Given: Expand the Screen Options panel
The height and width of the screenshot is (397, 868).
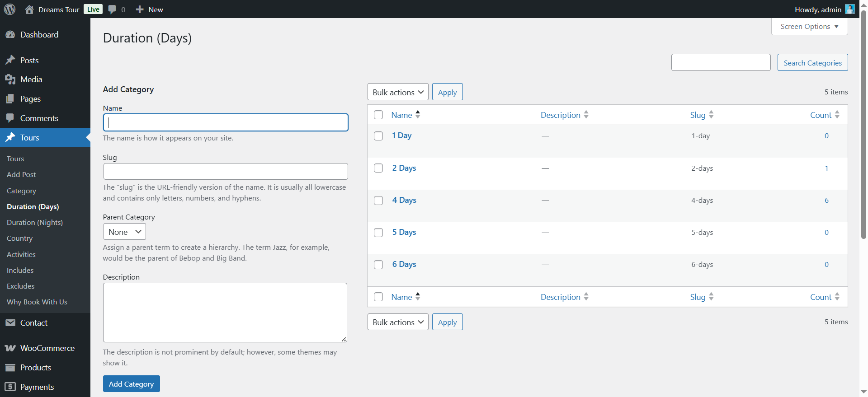Looking at the screenshot, I should click(x=809, y=27).
